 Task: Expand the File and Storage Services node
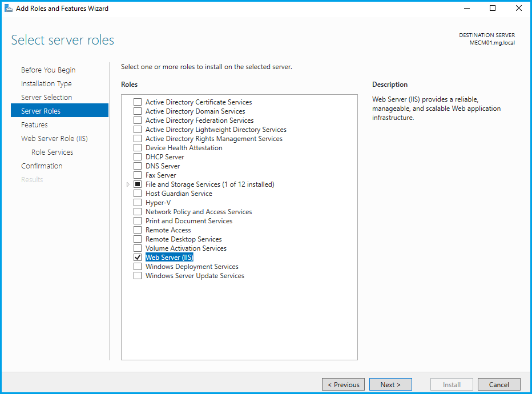point(127,184)
